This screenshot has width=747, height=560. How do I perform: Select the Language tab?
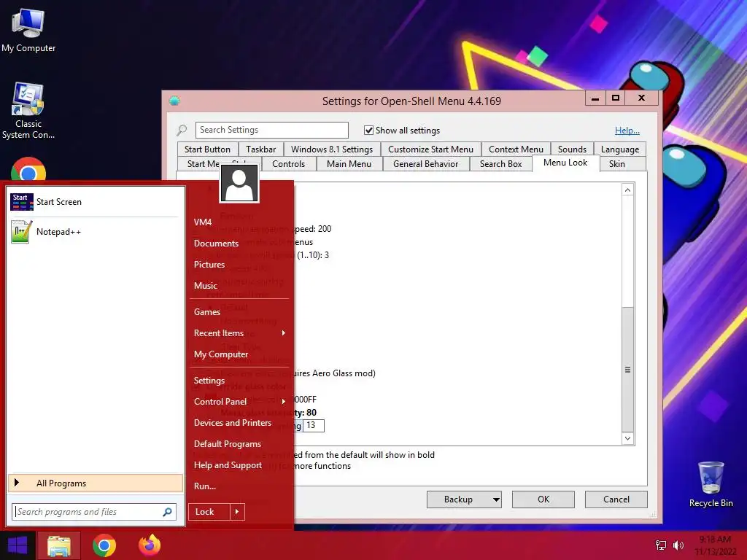(x=620, y=149)
